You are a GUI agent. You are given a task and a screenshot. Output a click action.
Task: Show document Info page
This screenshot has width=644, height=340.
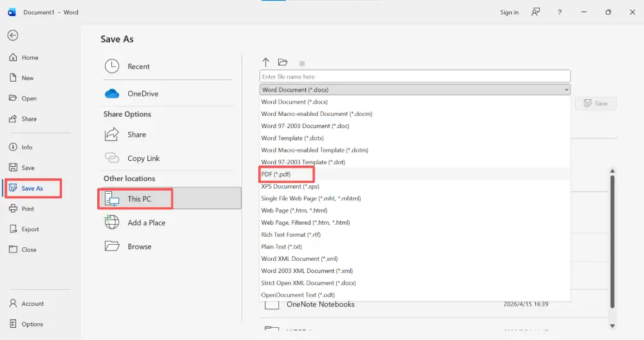pos(21,147)
